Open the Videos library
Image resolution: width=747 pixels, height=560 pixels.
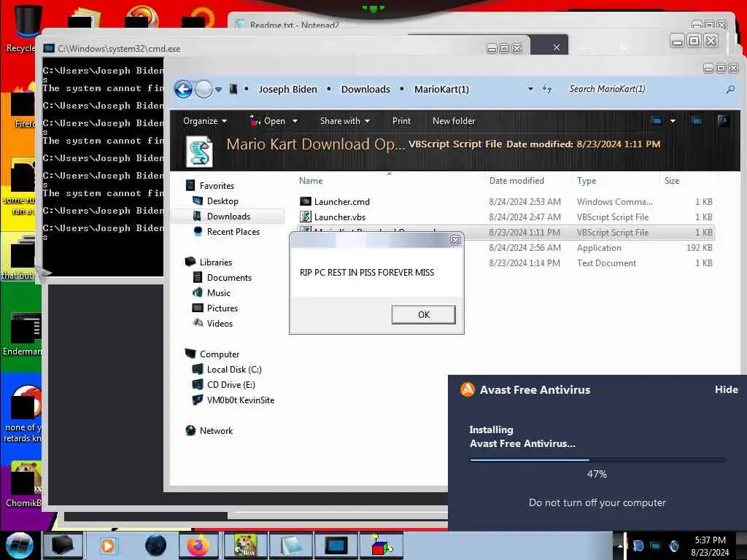pos(220,323)
